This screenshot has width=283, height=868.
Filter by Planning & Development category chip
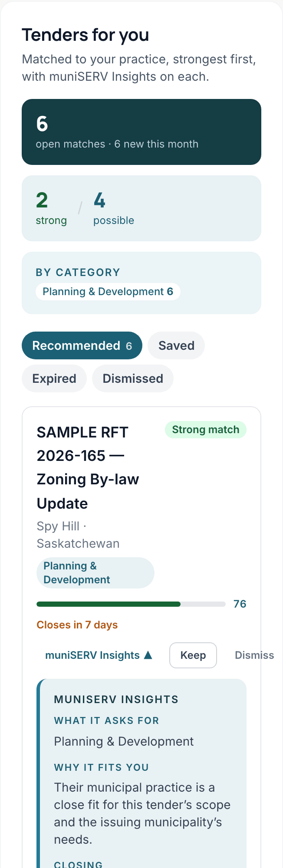pyautogui.click(x=108, y=292)
